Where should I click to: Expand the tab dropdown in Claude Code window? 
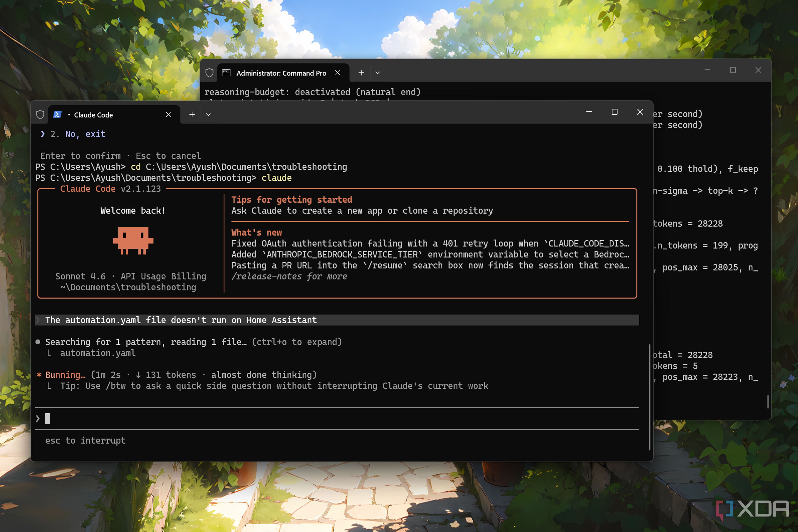[x=208, y=115]
